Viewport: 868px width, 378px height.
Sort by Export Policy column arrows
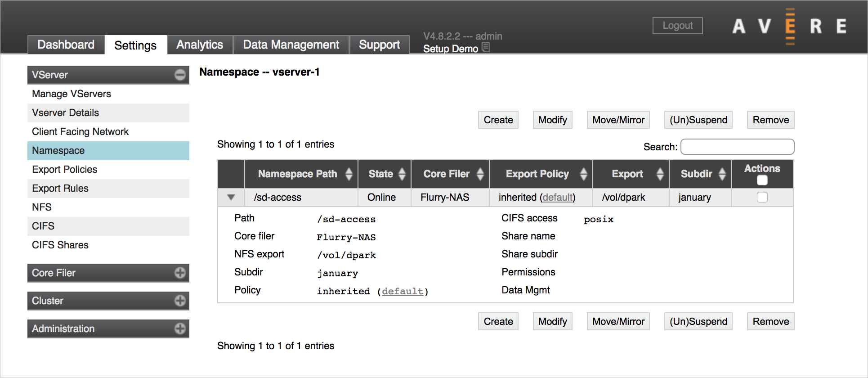coord(584,174)
